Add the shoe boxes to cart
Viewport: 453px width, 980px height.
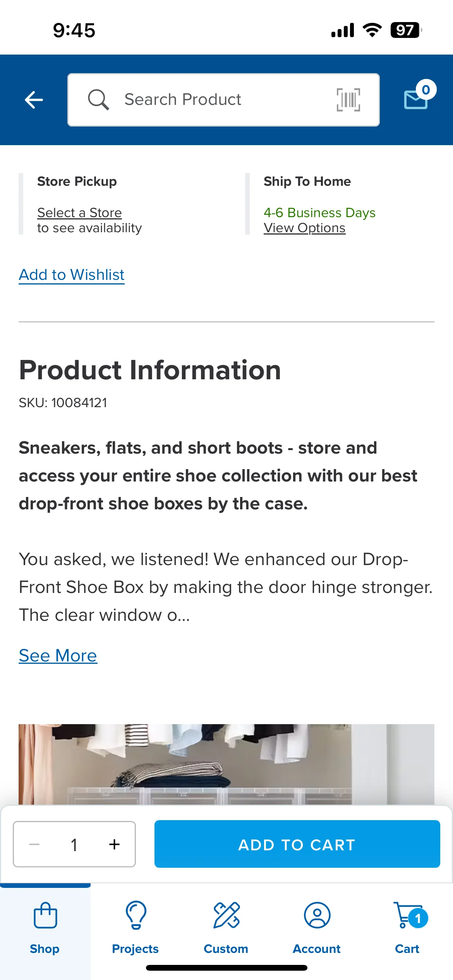(x=297, y=844)
